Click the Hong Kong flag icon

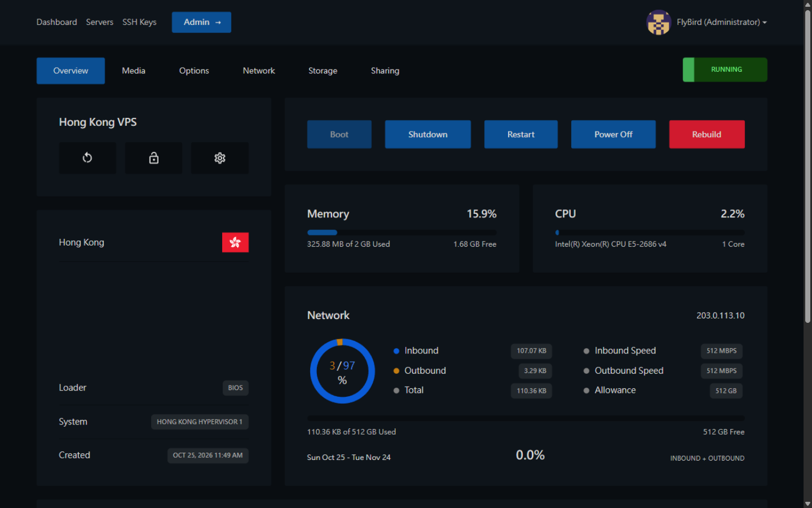pyautogui.click(x=235, y=243)
